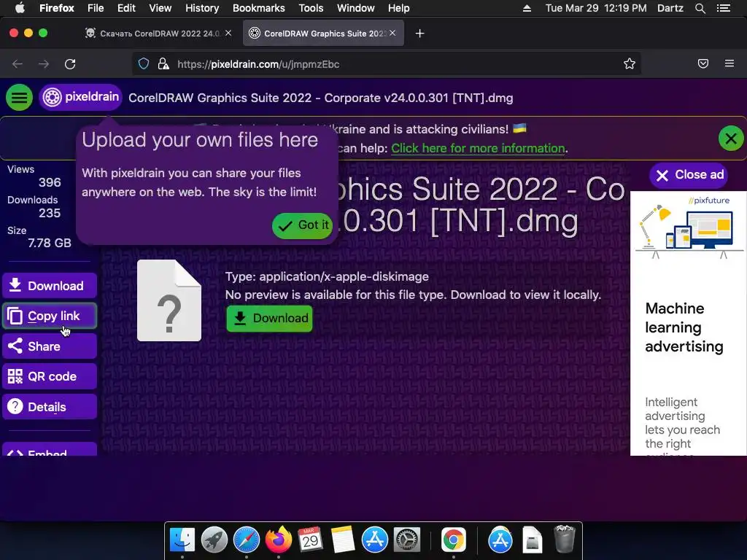This screenshot has height=560, width=747.
Task: Open the Window menu
Action: click(x=356, y=8)
